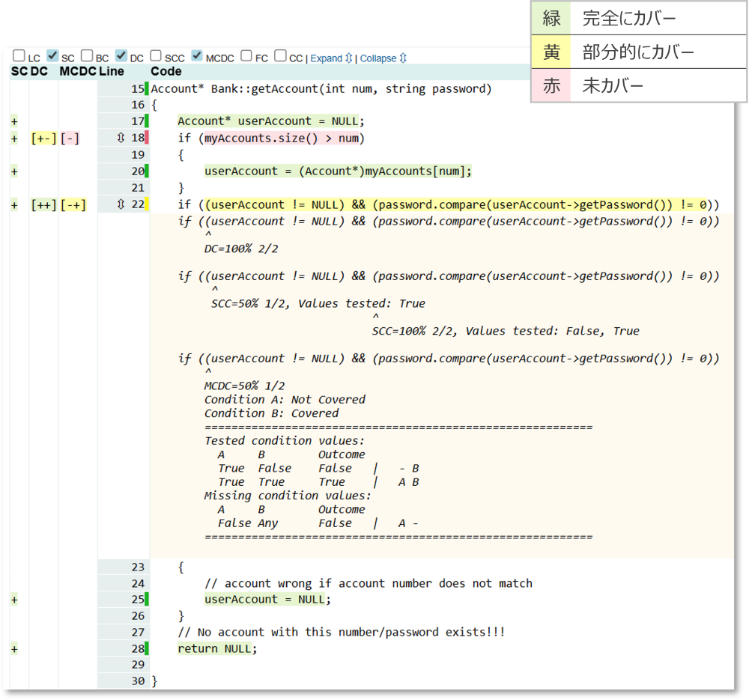749x700 pixels.
Task: Enable the SCC coverage checkbox
Action: click(x=156, y=56)
